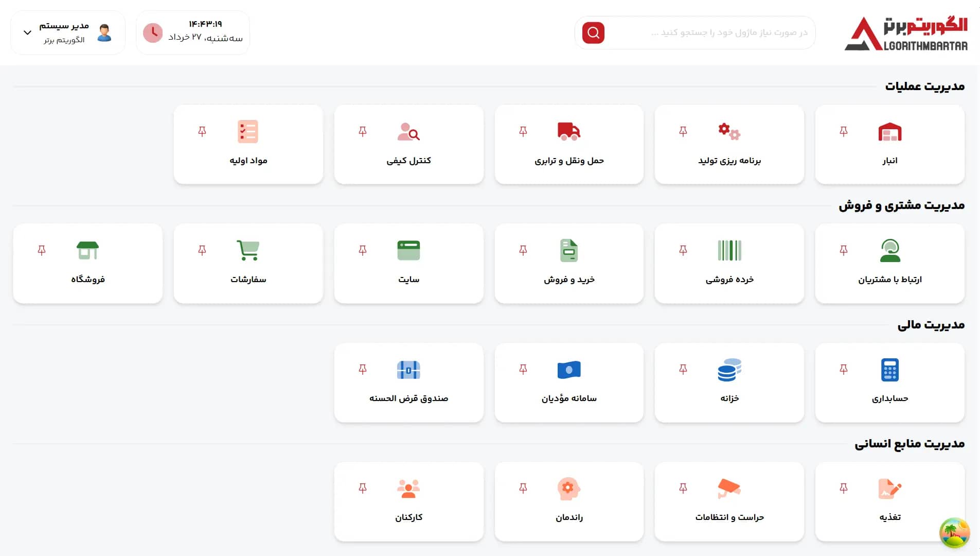The image size is (980, 556).
Task: Click the clock icon beside the time
Action: click(153, 33)
